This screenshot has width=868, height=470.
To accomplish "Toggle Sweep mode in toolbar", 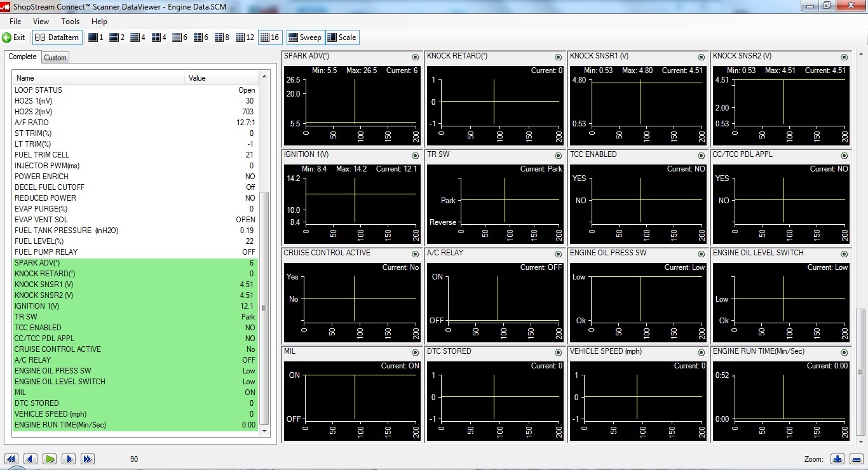I will (x=306, y=37).
